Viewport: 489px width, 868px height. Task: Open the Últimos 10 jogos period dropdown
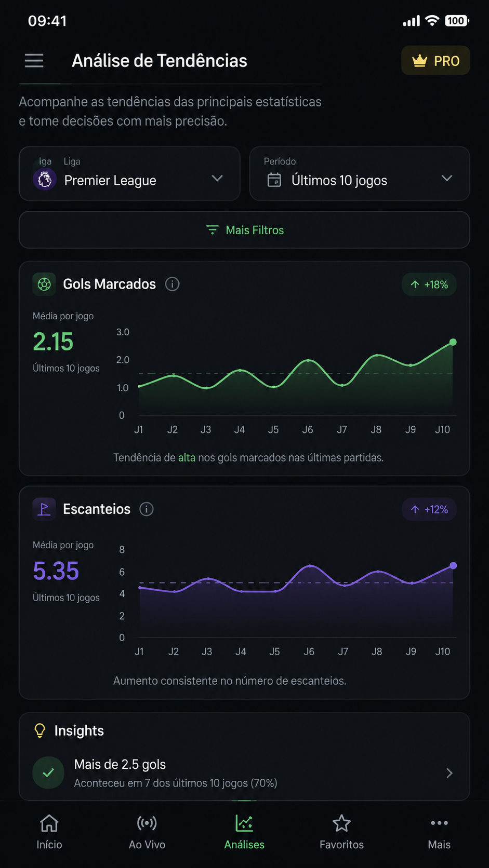point(360,173)
